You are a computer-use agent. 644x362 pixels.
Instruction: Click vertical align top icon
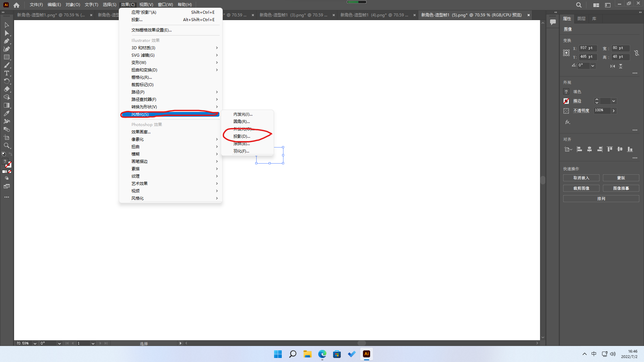point(610,149)
